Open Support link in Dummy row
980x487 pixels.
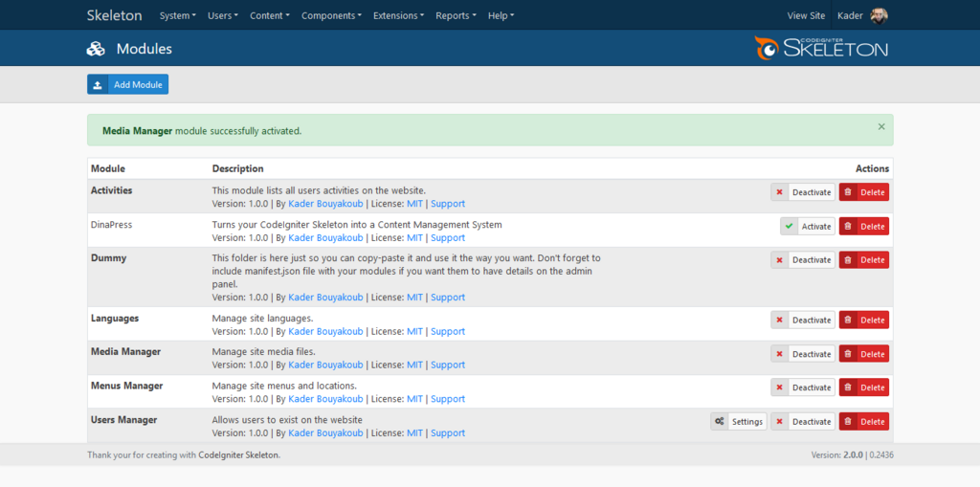(448, 297)
